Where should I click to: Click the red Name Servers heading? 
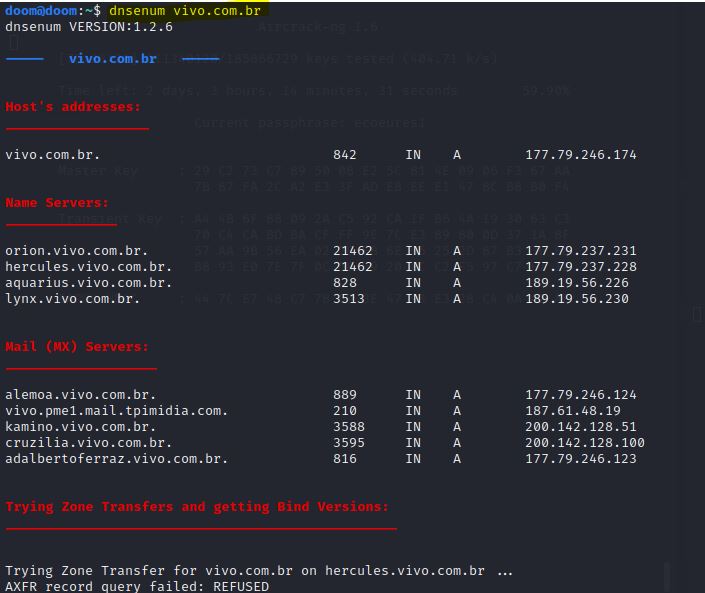tap(57, 203)
